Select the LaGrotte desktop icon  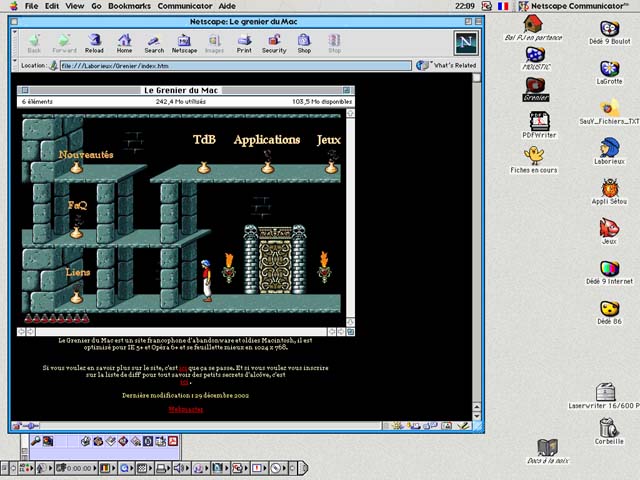pyautogui.click(x=609, y=73)
